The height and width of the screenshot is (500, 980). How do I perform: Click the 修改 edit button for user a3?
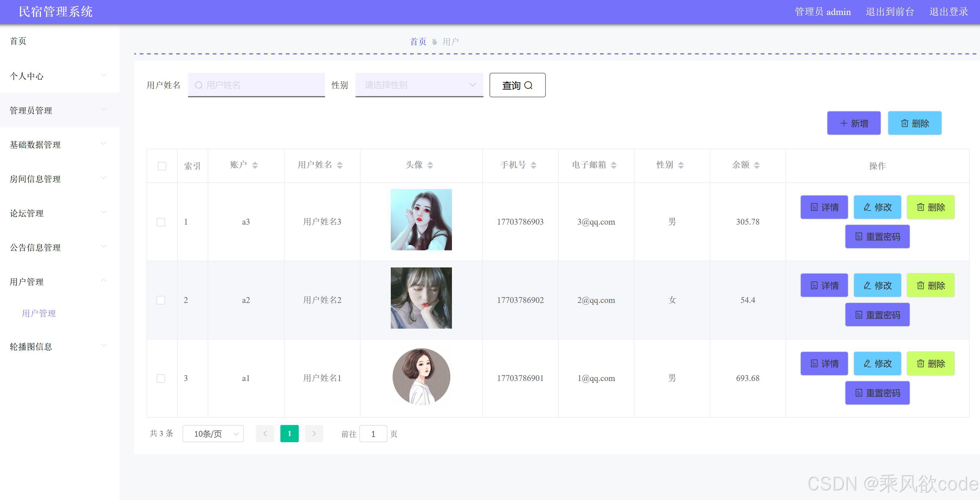(x=877, y=207)
